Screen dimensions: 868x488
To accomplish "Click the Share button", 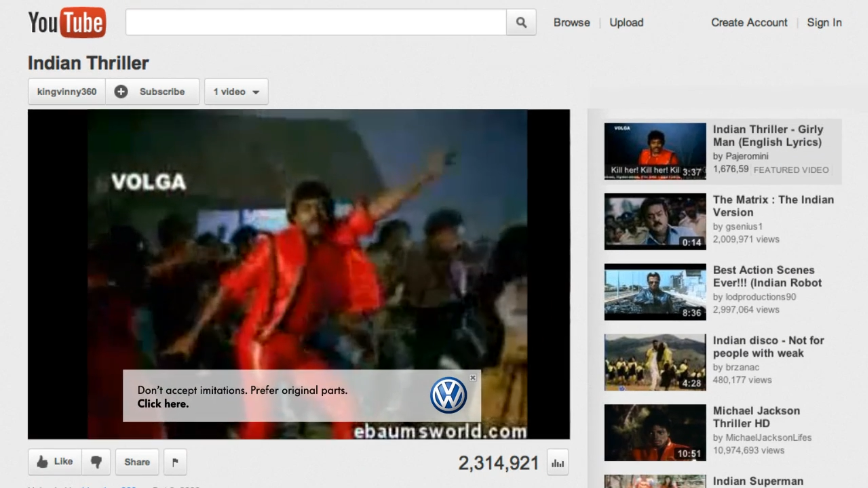I will (137, 462).
